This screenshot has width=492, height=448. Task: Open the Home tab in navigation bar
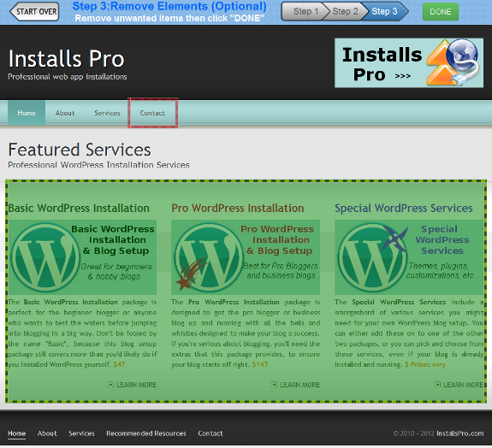point(27,113)
